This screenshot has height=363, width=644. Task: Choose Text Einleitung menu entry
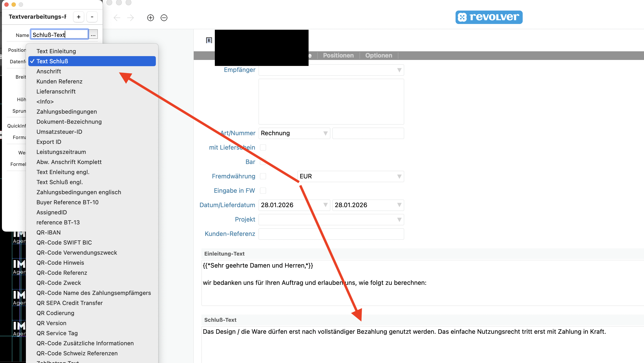click(x=56, y=51)
